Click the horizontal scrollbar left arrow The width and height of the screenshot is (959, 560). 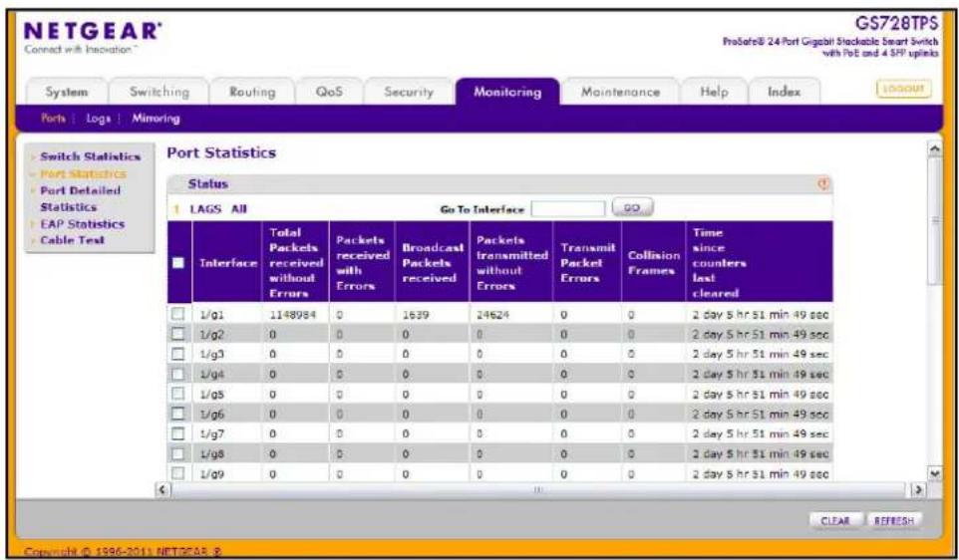(x=162, y=489)
